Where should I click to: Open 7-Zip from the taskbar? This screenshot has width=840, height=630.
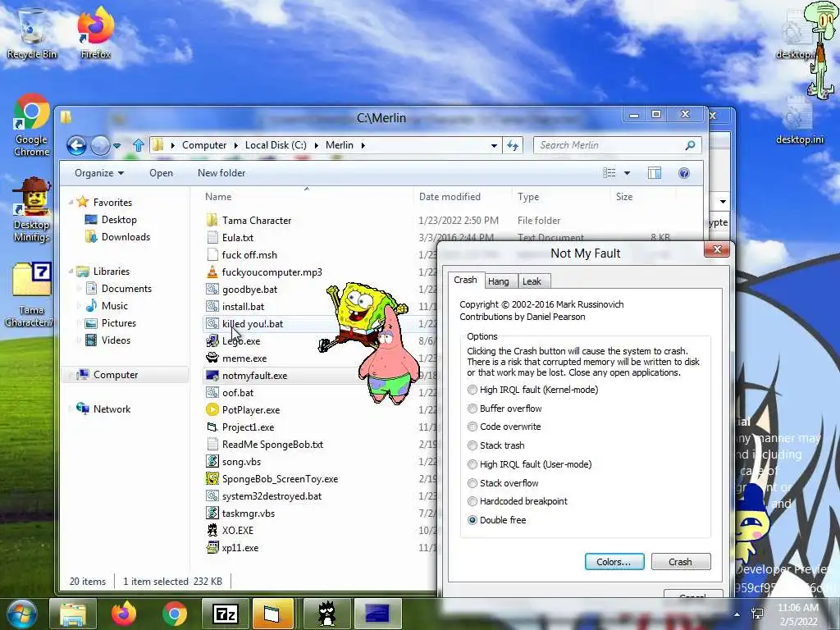[225, 614]
